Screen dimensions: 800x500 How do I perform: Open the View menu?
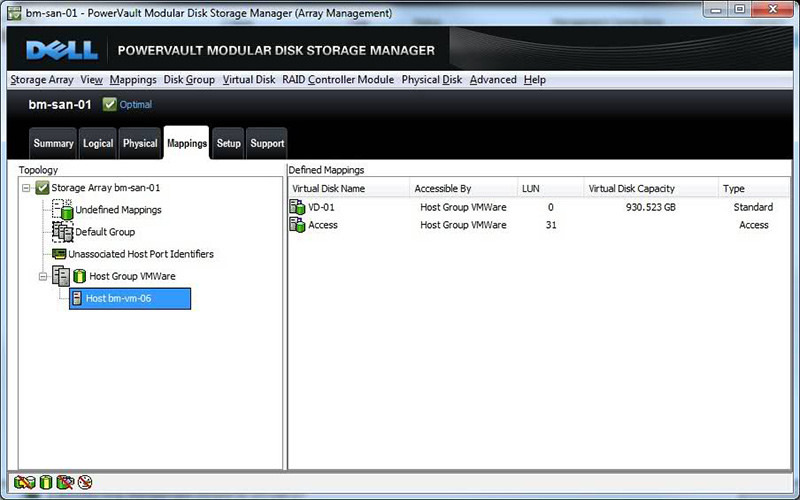91,80
